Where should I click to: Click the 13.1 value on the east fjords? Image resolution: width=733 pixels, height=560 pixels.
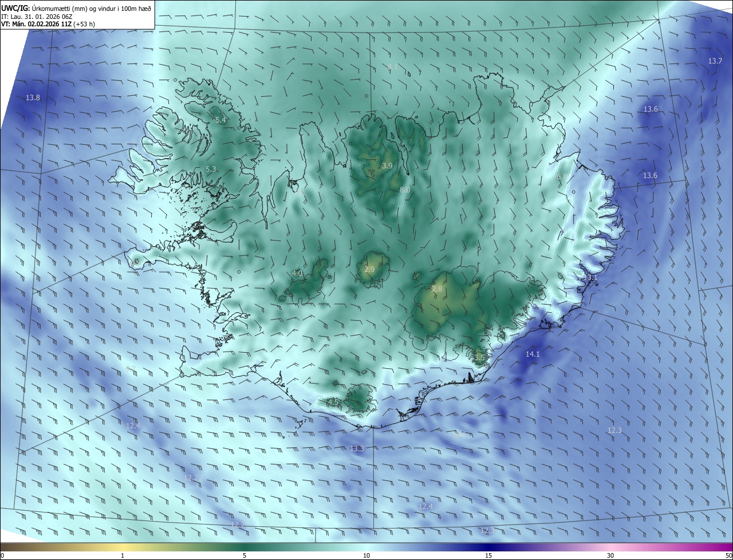590,278
